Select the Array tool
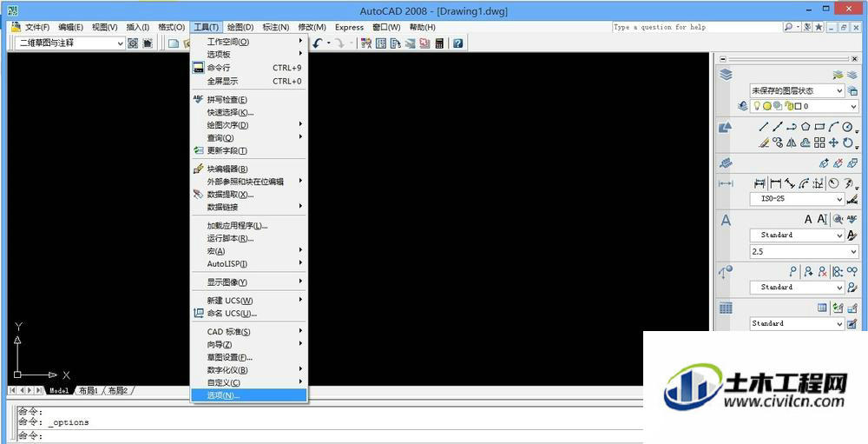This screenshot has height=444, width=868. tap(820, 142)
